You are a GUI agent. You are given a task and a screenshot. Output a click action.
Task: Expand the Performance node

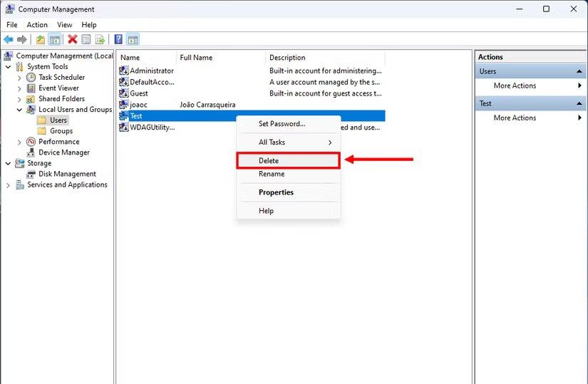pos(19,142)
